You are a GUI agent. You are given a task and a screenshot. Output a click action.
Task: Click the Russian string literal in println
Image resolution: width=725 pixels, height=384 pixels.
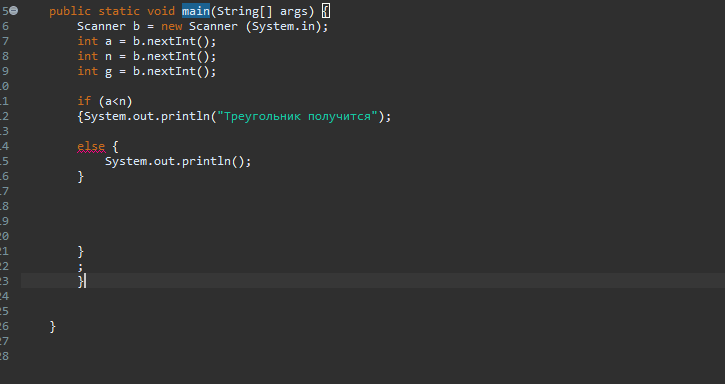tap(297, 116)
